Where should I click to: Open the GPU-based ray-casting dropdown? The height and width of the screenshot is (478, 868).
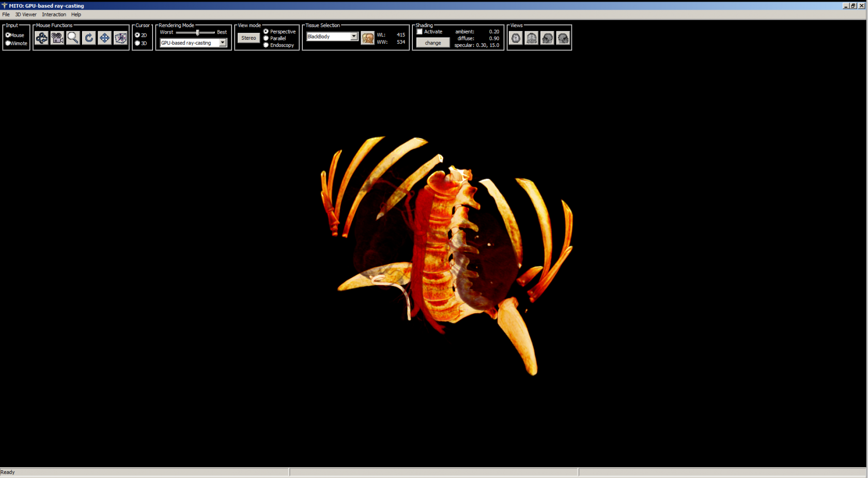(x=223, y=43)
